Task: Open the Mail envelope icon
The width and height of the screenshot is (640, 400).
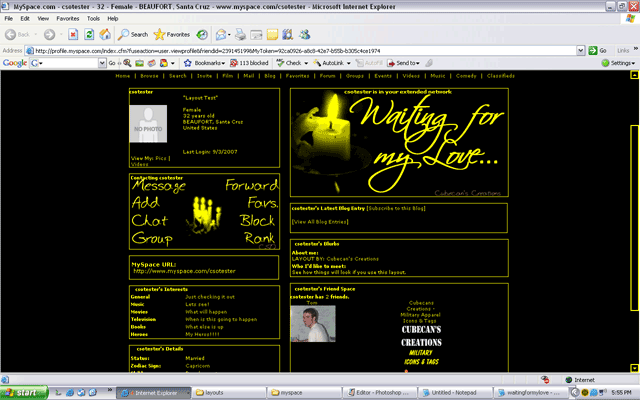Action: point(221,35)
